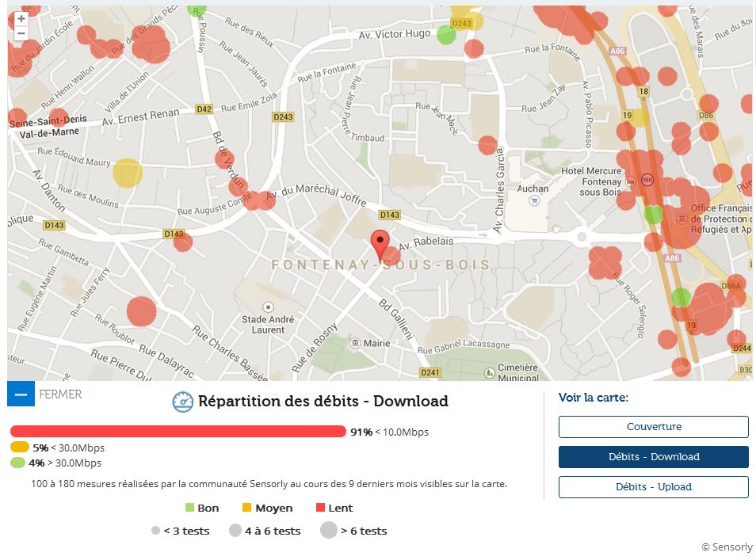Click the yellow Moyen legend swatch
Viewport: 756px width, 560px height.
coord(246,508)
